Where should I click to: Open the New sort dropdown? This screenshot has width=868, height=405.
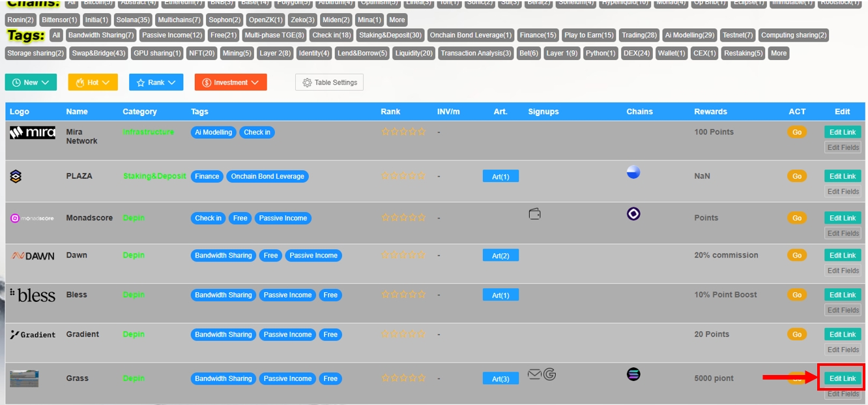31,82
